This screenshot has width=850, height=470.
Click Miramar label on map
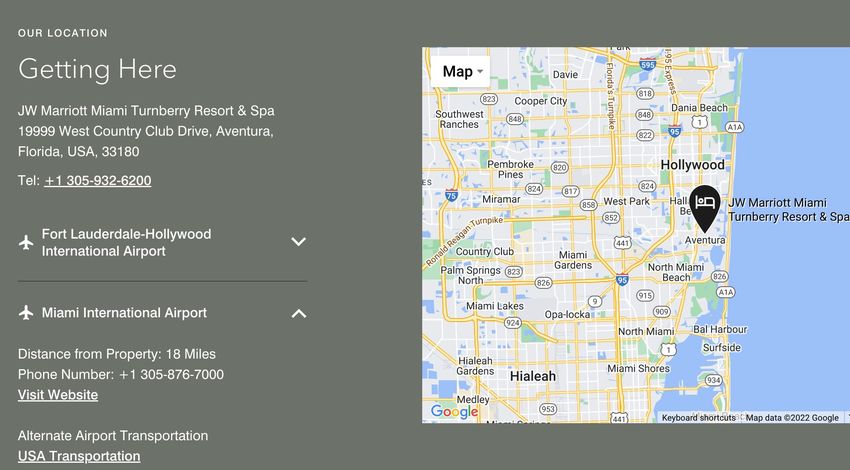501,199
